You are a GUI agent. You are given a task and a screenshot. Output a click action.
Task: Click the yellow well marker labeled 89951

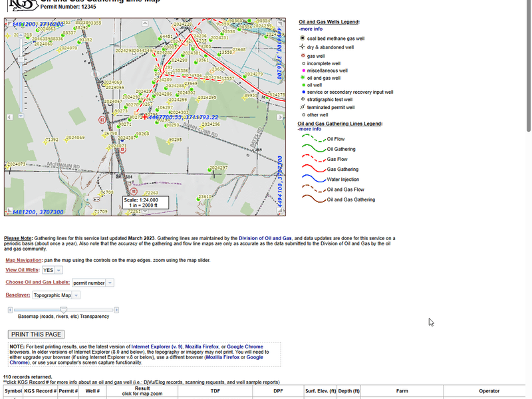(x=244, y=98)
